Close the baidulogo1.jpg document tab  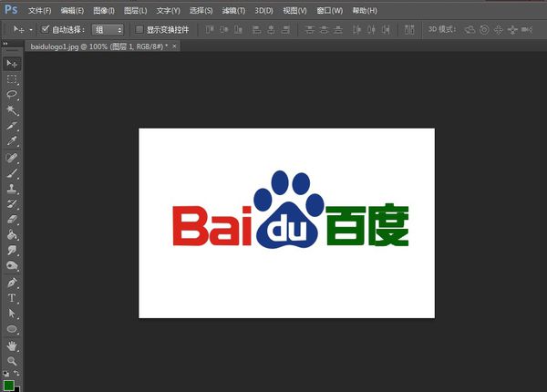[174, 46]
